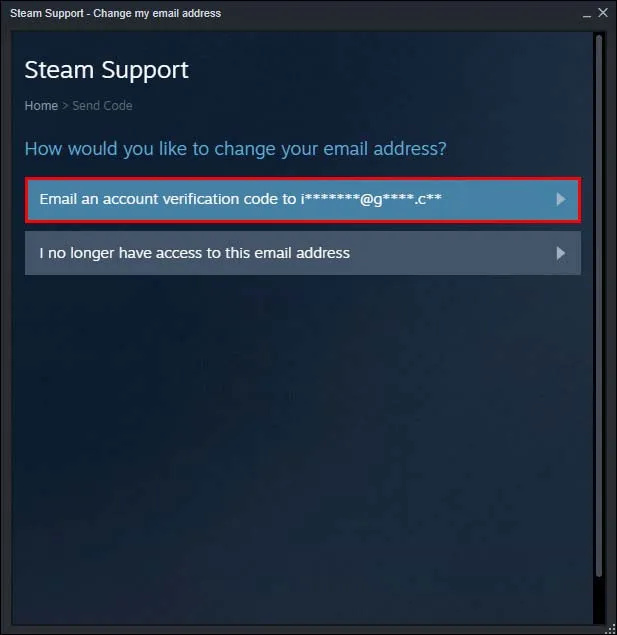The width and height of the screenshot is (617, 635).
Task: Click empty page area below the options
Action: [x=303, y=445]
